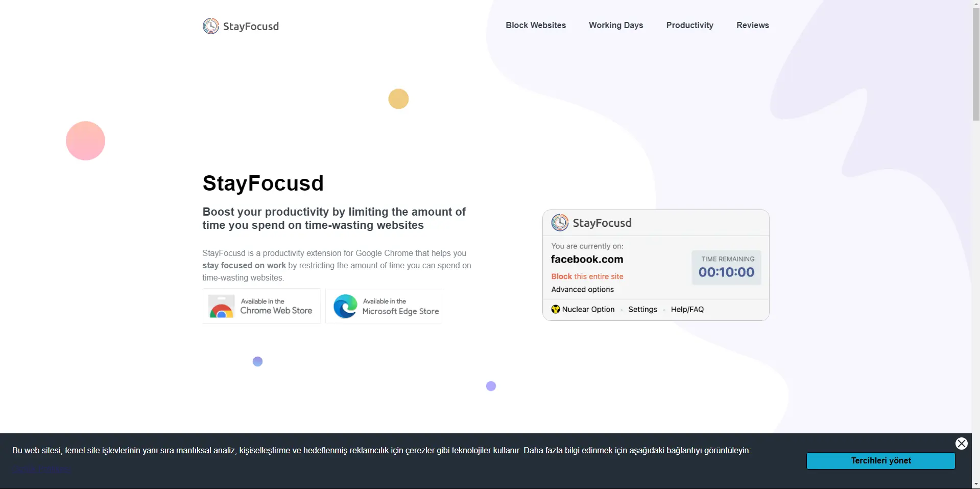980x489 pixels.
Task: Click the StayFocusd title in popup preview
Action: [602, 223]
